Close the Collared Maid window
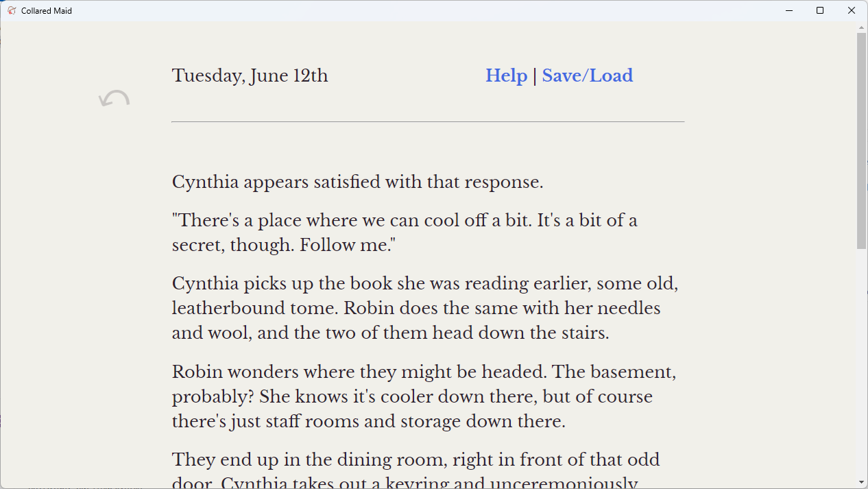The height and width of the screenshot is (489, 868). coord(852,10)
